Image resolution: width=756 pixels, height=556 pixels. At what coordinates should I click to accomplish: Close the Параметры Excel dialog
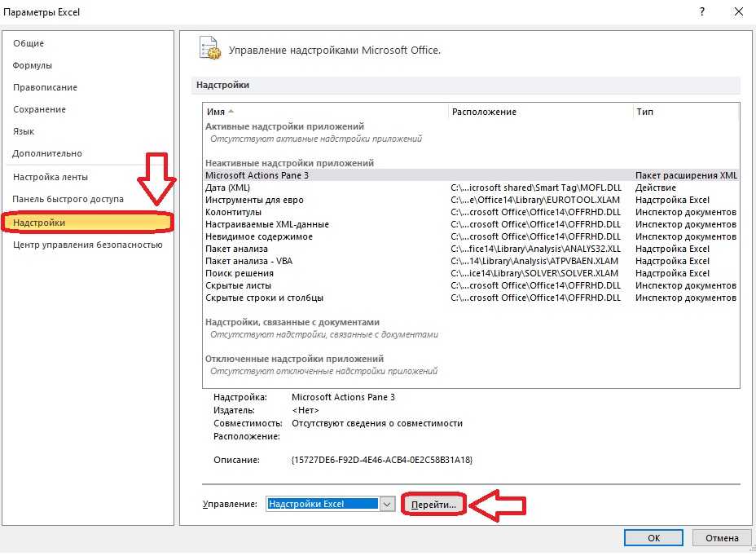pyautogui.click(x=738, y=11)
